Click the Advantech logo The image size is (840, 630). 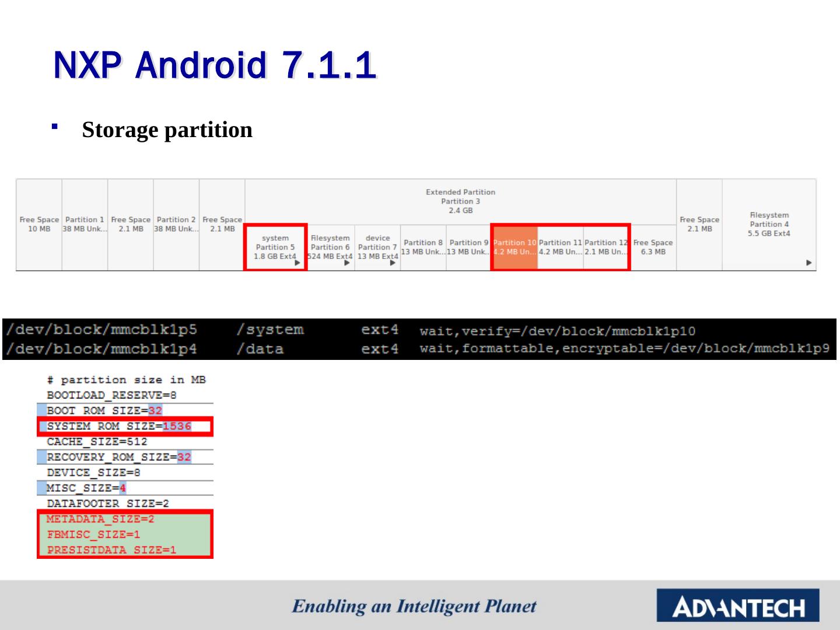coord(738,605)
